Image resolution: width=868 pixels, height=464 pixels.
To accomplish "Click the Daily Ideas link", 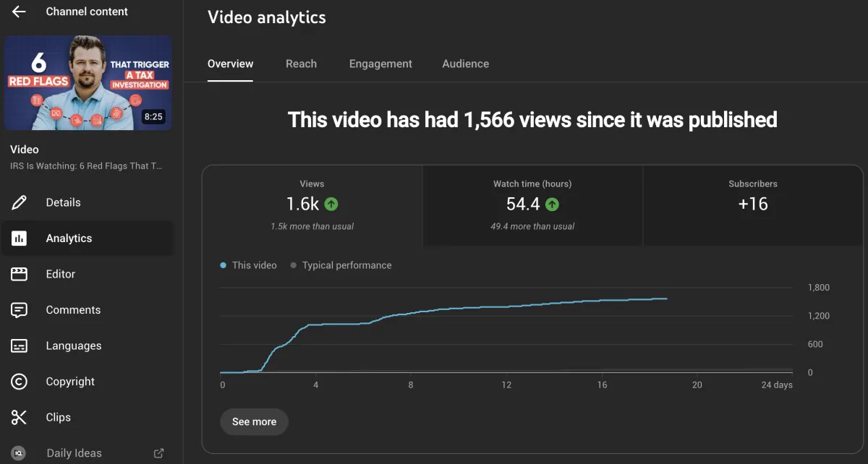I will [74, 453].
